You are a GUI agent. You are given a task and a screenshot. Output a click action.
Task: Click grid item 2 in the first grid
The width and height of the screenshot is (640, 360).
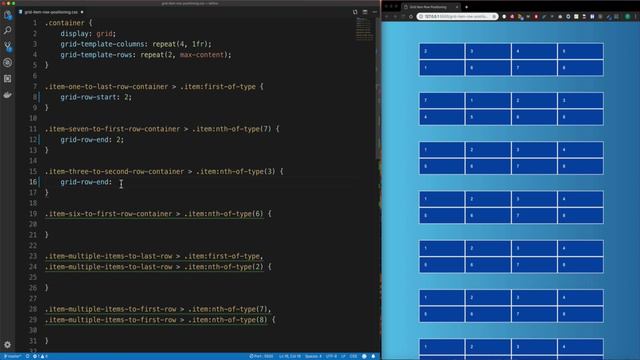pyautogui.click(x=442, y=51)
